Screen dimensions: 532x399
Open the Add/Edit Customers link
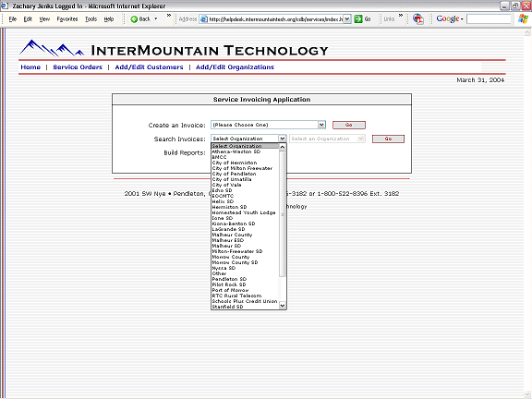pyautogui.click(x=149, y=67)
